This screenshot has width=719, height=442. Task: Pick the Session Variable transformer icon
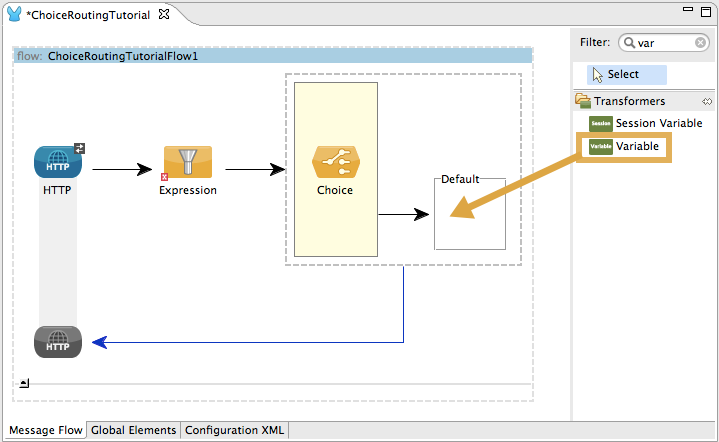[x=600, y=123]
